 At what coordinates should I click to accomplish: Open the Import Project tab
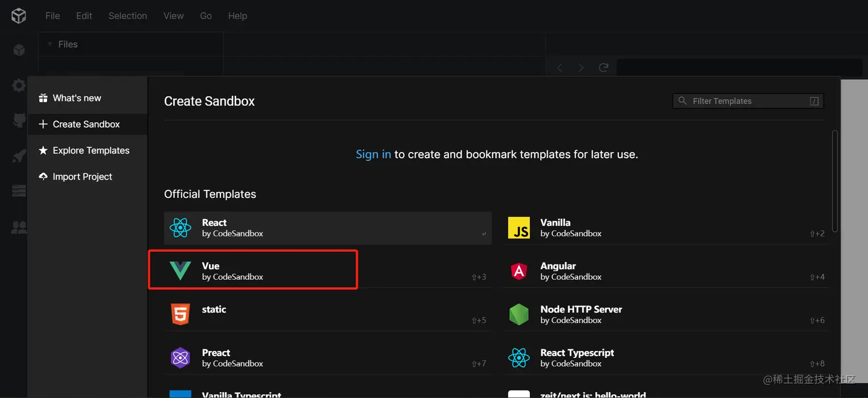pos(82,177)
